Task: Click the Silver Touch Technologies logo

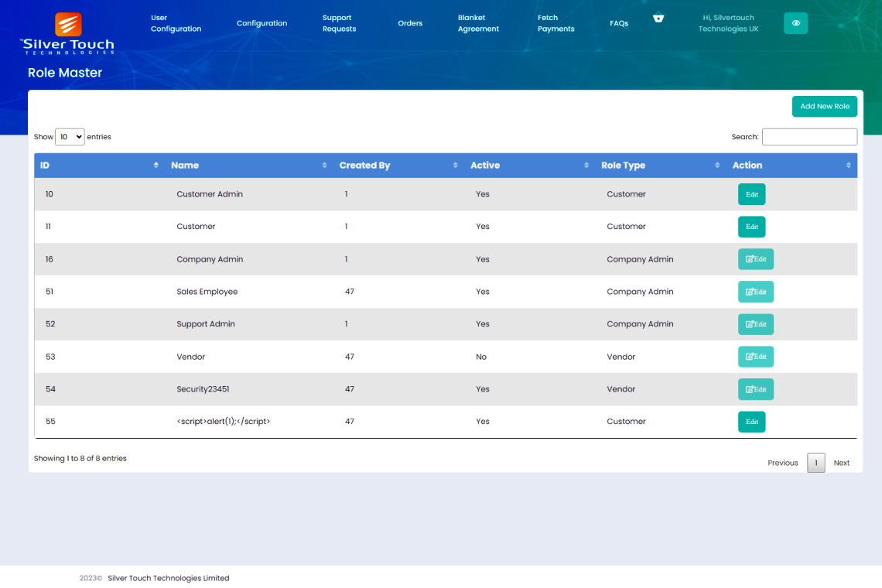Action: click(x=67, y=34)
